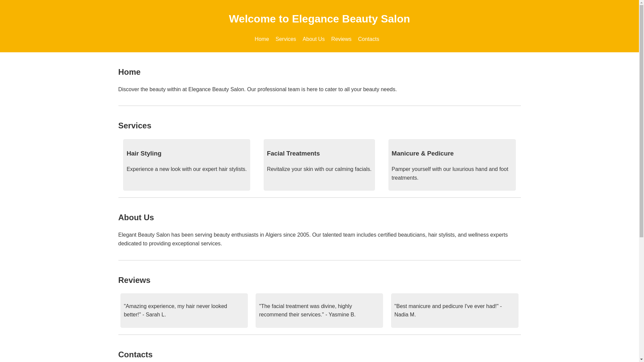Image resolution: width=644 pixels, height=362 pixels.
Task: Click the Reviews section heading
Action: [x=134, y=280]
